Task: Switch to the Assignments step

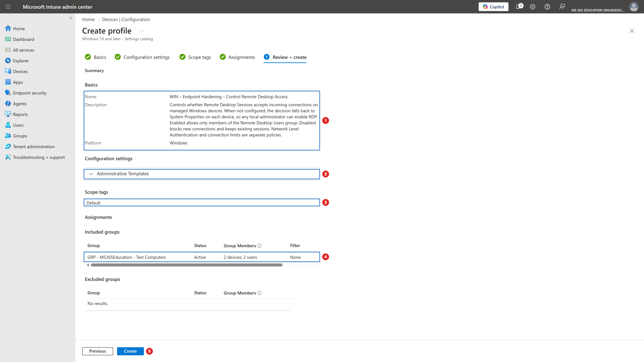Action: 237,57
